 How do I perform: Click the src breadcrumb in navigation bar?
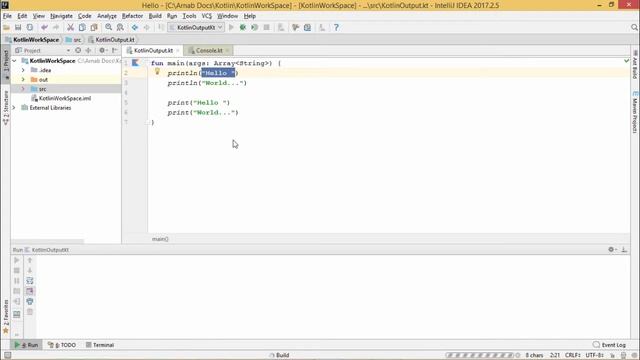tap(73, 40)
